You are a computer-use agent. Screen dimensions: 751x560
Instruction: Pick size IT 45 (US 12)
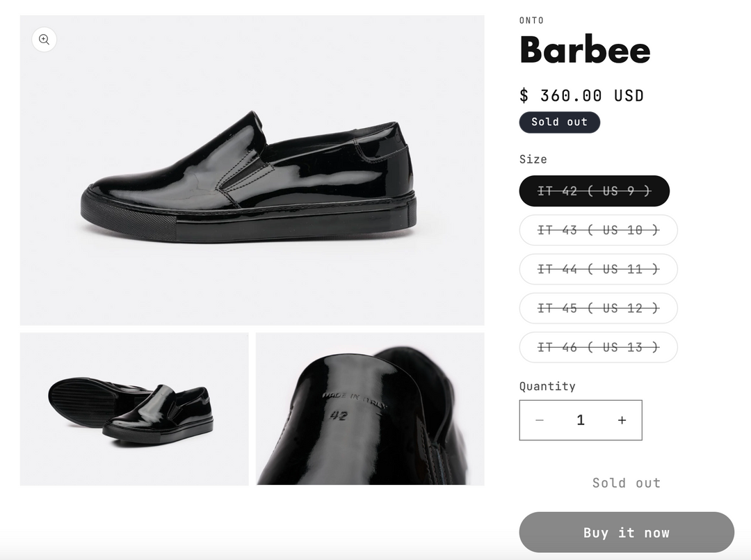point(598,308)
